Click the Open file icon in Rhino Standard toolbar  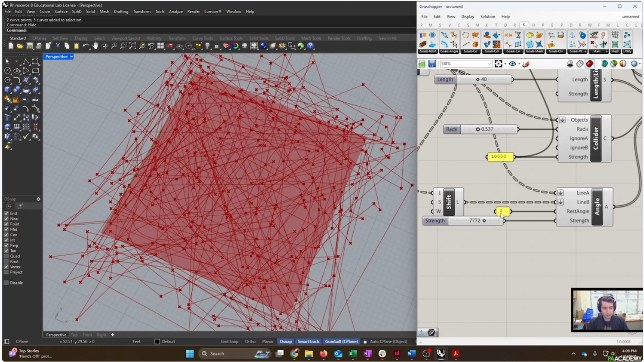click(x=20, y=46)
